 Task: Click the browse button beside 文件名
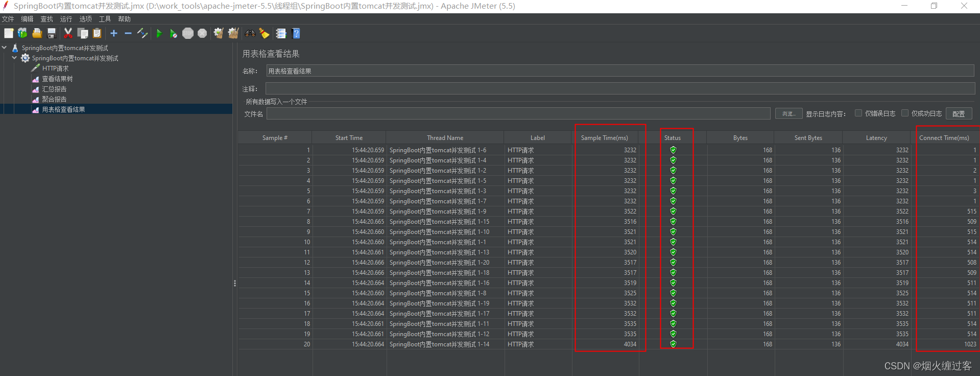[788, 113]
